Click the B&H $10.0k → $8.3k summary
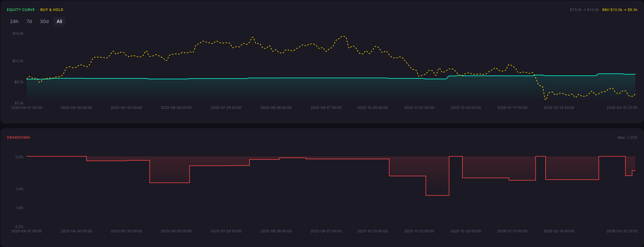644x247 pixels. point(620,10)
